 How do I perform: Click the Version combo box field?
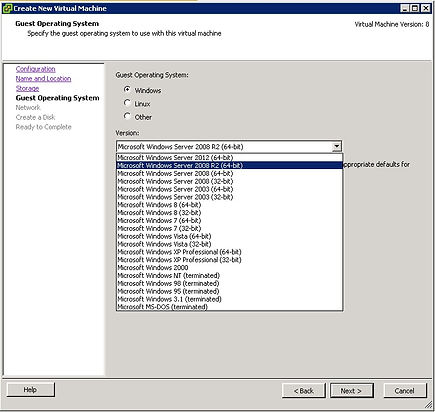(229, 147)
